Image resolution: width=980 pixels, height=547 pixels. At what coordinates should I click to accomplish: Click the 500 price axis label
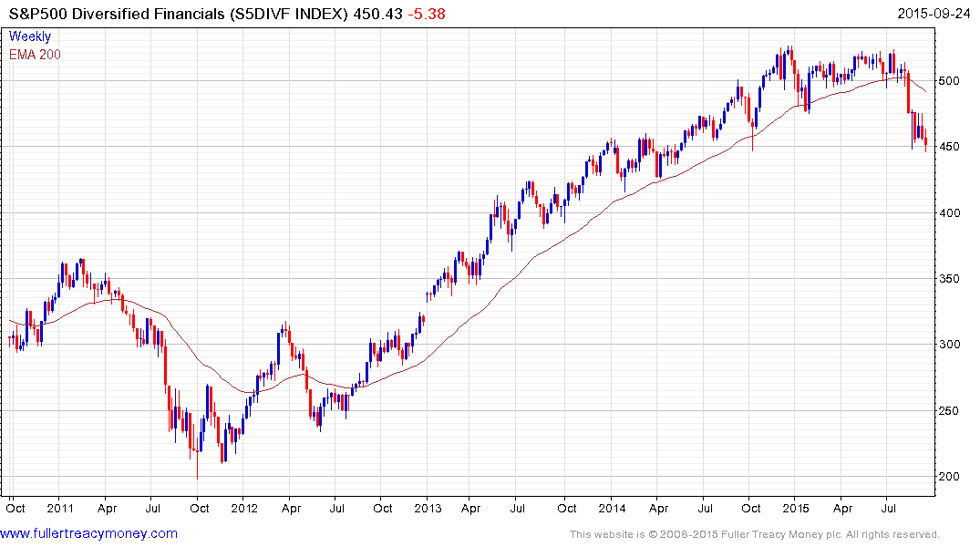coord(949,80)
